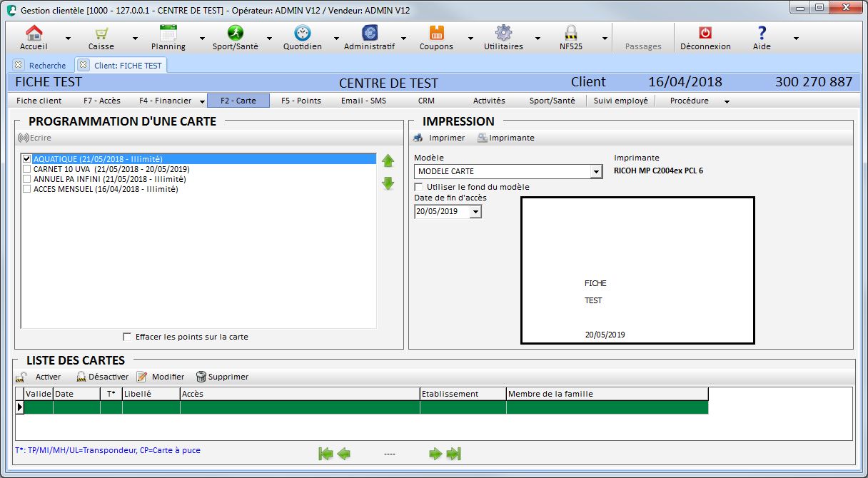Image resolution: width=868 pixels, height=478 pixels.
Task: Go to first card record
Action: click(325, 453)
